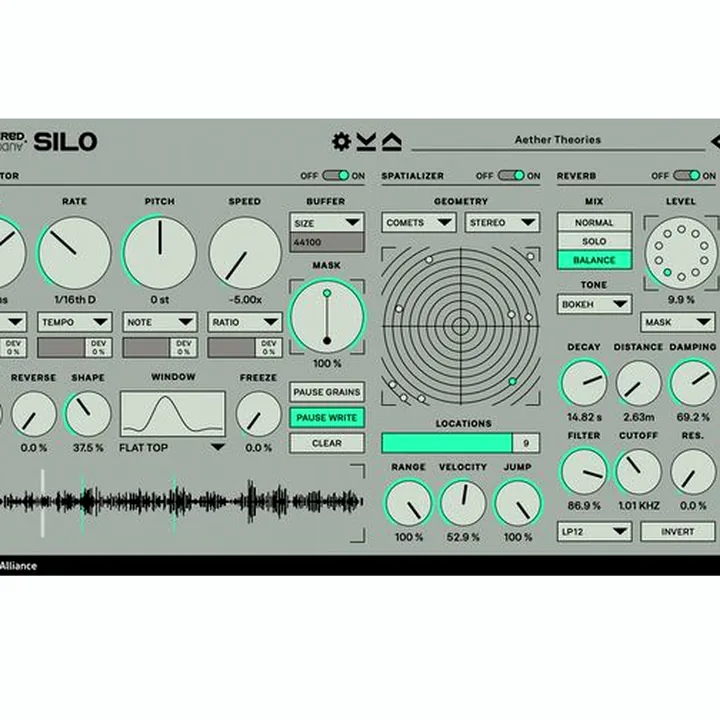Open the RATIO speed mode dropdown
Image resolution: width=720 pixels, height=720 pixels.
click(245, 322)
